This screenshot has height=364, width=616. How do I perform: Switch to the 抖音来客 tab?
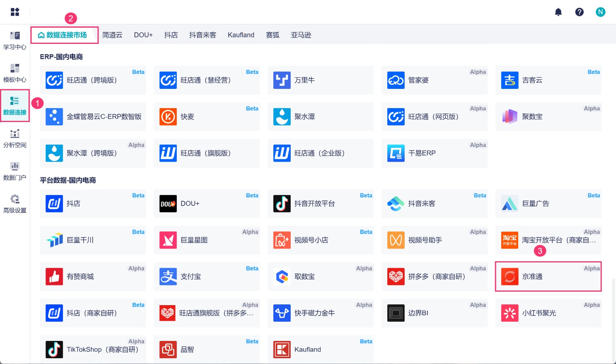[203, 35]
